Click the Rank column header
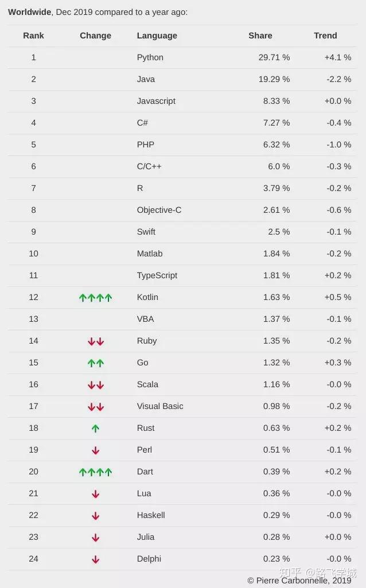Image resolution: width=366 pixels, height=588 pixels. [33, 36]
